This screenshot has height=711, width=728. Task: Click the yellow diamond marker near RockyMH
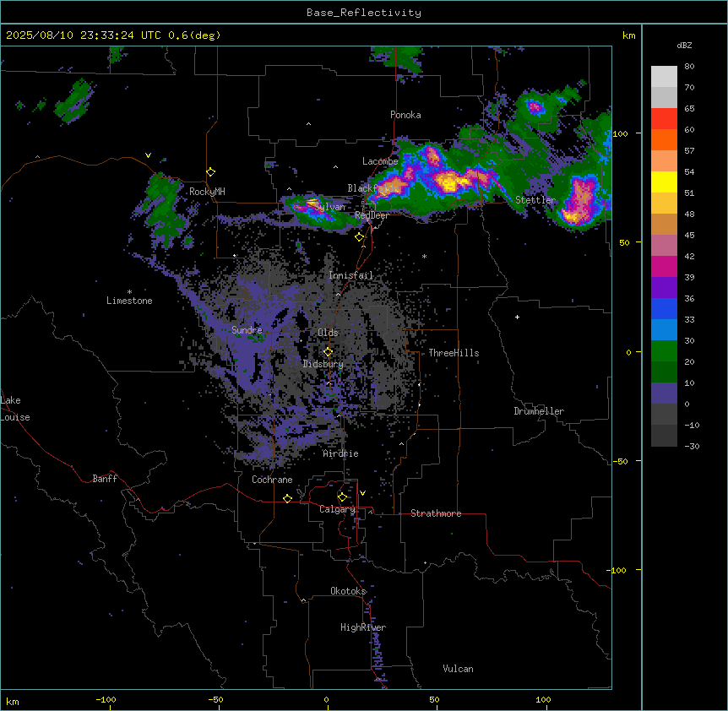pos(211,172)
